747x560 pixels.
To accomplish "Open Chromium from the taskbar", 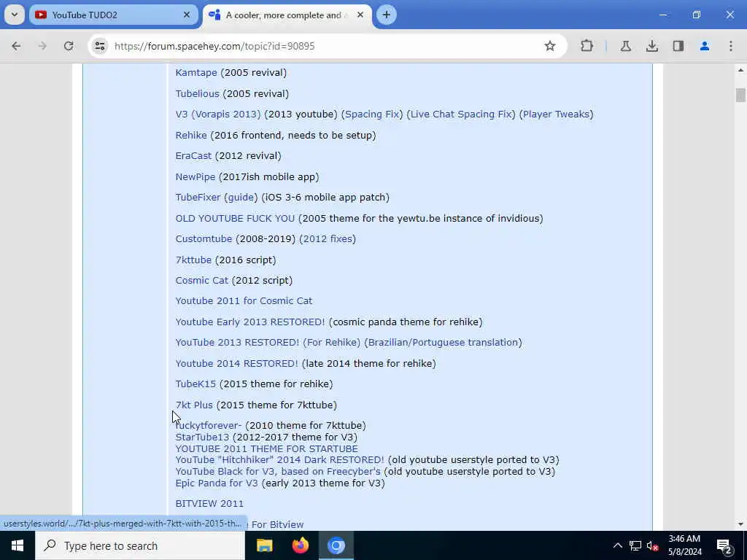I will point(336,545).
